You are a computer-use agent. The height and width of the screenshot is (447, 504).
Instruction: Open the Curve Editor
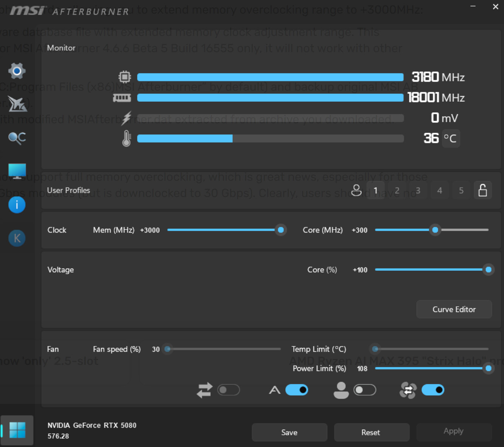coord(454,309)
